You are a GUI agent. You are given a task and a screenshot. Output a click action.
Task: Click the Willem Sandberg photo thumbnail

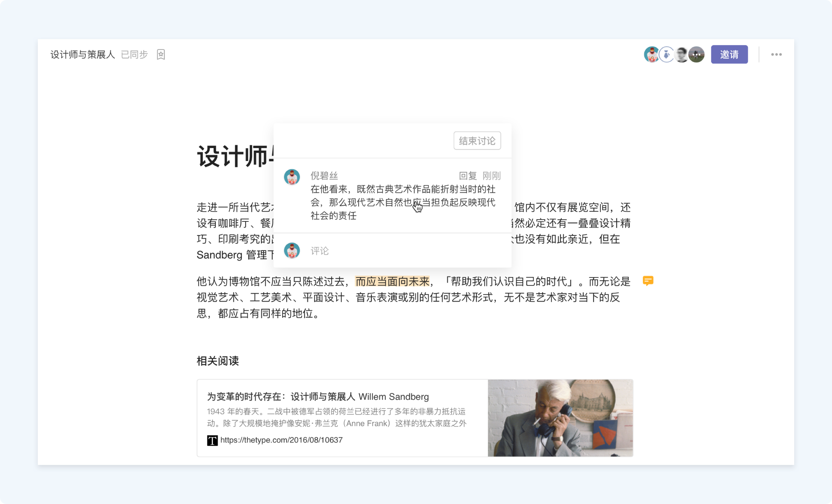pyautogui.click(x=560, y=418)
